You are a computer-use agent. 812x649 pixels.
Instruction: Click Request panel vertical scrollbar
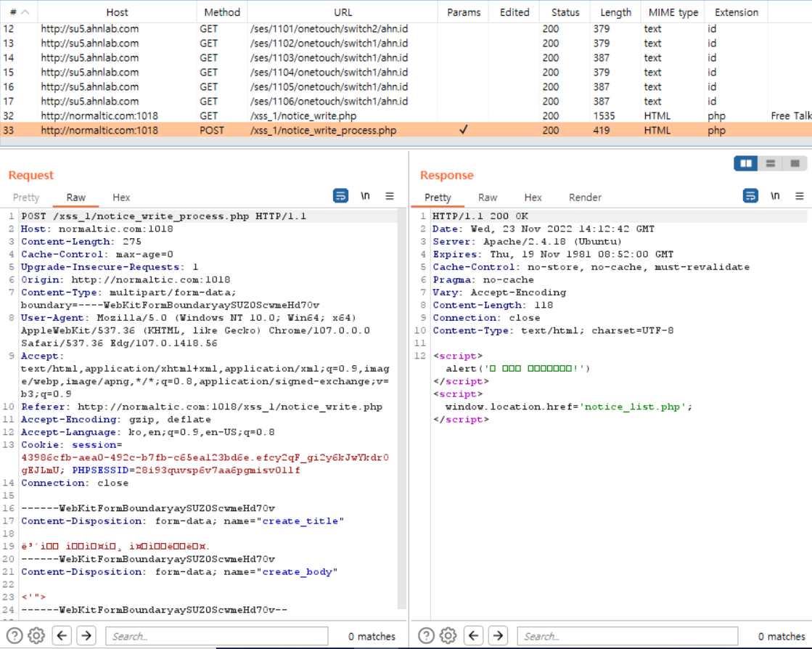[x=401, y=409]
